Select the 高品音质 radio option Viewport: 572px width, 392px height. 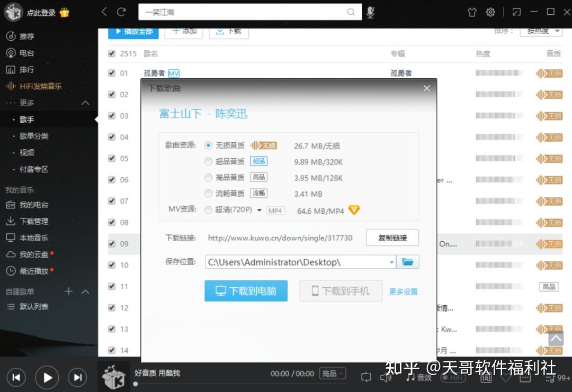(x=208, y=177)
